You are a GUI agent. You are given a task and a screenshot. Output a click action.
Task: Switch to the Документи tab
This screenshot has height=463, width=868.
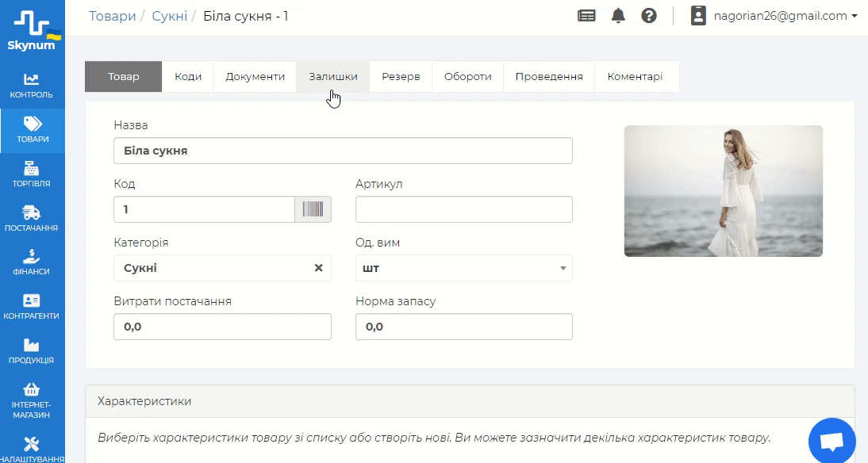(255, 76)
